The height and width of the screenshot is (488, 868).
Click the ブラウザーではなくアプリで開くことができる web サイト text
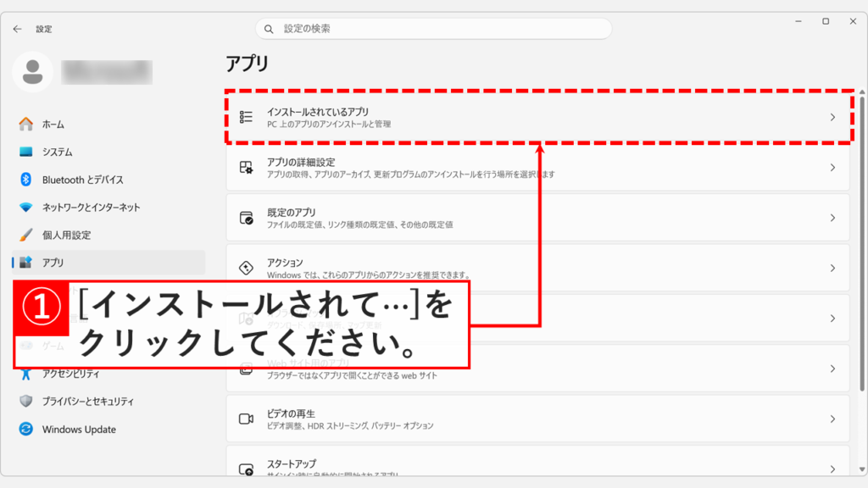(352, 375)
